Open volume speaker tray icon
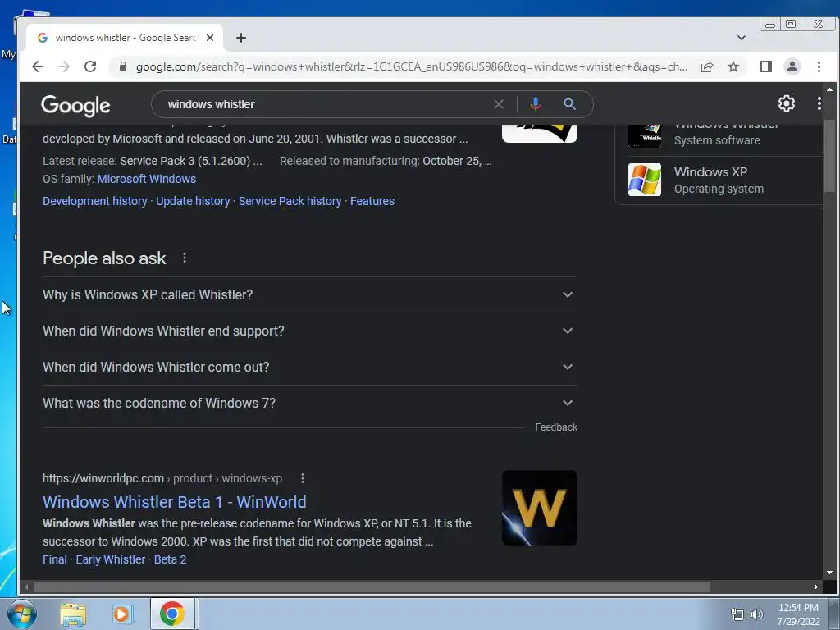Image resolution: width=840 pixels, height=630 pixels. pyautogui.click(x=757, y=614)
